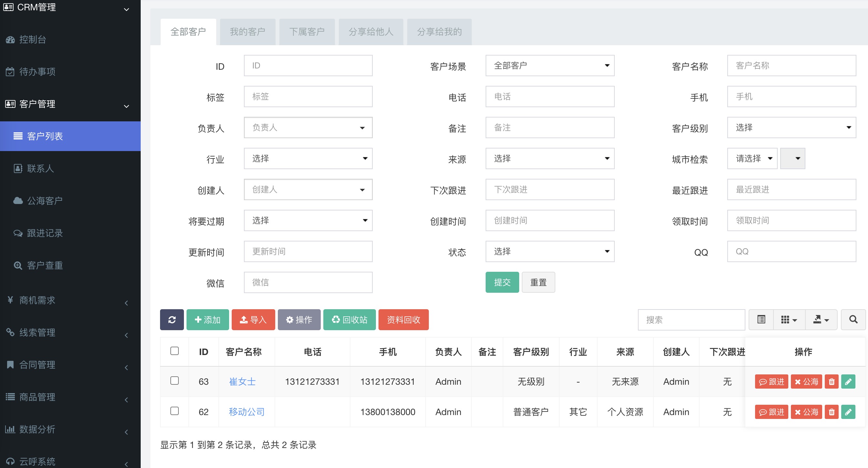Open the 创建人 dropdown
This screenshot has height=468, width=868.
coord(308,189)
